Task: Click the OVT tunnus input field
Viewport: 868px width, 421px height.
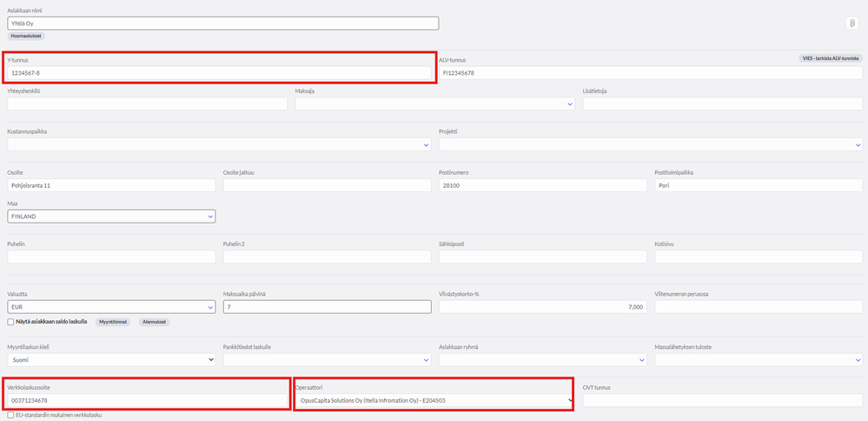Action: 723,400
